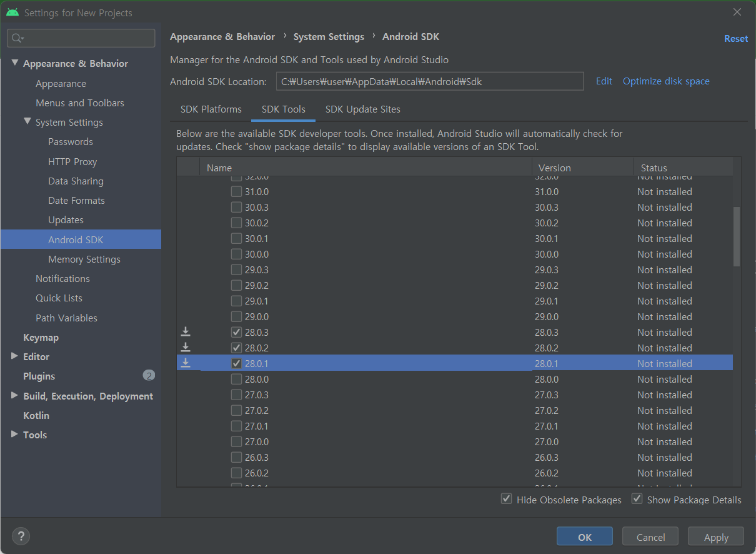Viewport: 756px width, 554px height.
Task: Select Android SDK tree item
Action: 81,239
